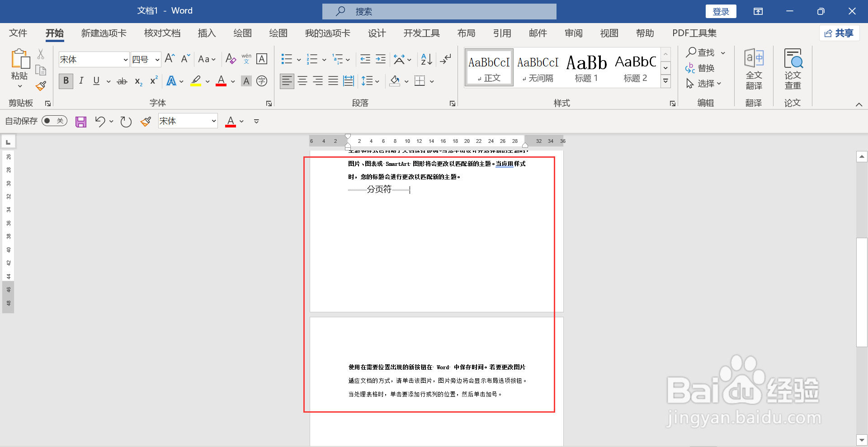Apply superscript formatting
The width and height of the screenshot is (868, 447).
coord(154,80)
